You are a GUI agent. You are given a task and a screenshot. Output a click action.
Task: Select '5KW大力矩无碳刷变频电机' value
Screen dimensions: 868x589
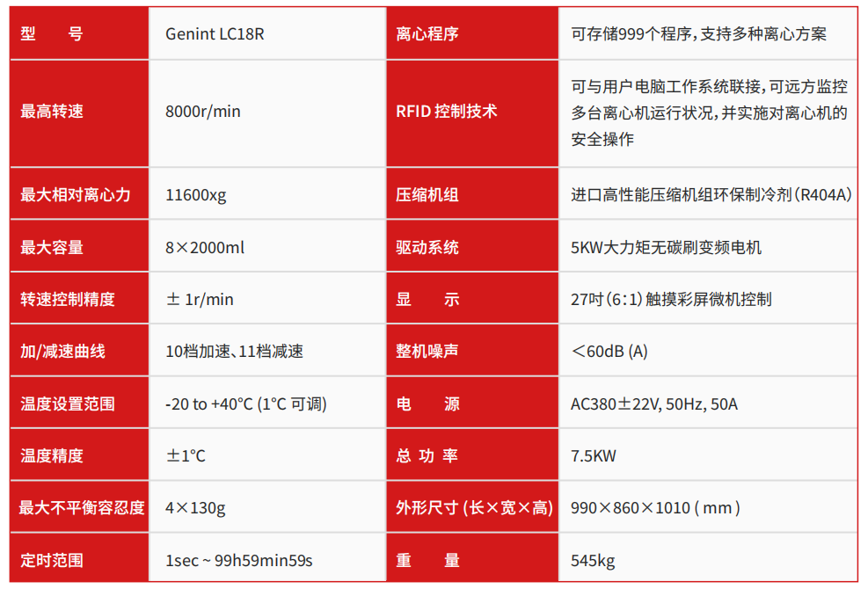(666, 247)
